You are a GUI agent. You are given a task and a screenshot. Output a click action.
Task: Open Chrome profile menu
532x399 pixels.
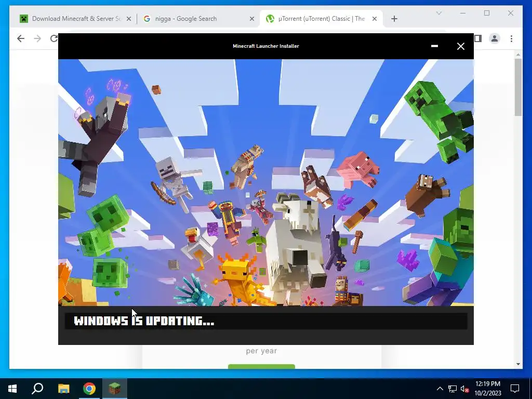point(495,38)
